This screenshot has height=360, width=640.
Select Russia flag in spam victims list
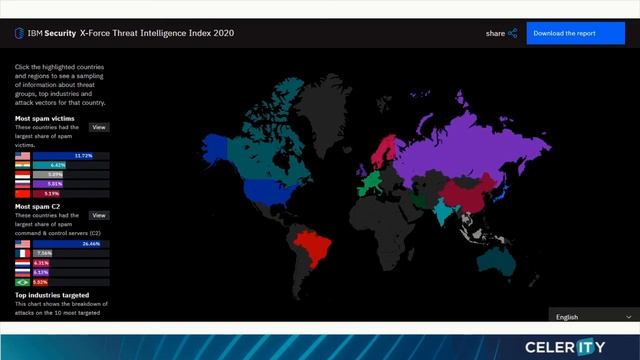click(x=22, y=184)
